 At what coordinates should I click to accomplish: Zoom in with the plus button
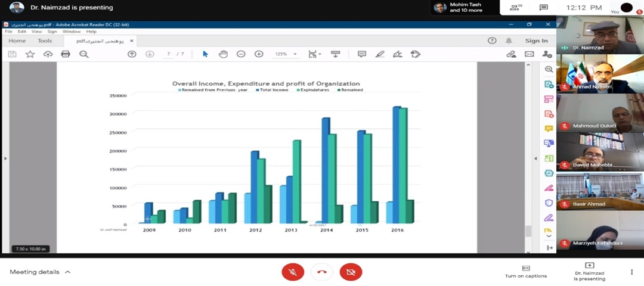coord(259,54)
